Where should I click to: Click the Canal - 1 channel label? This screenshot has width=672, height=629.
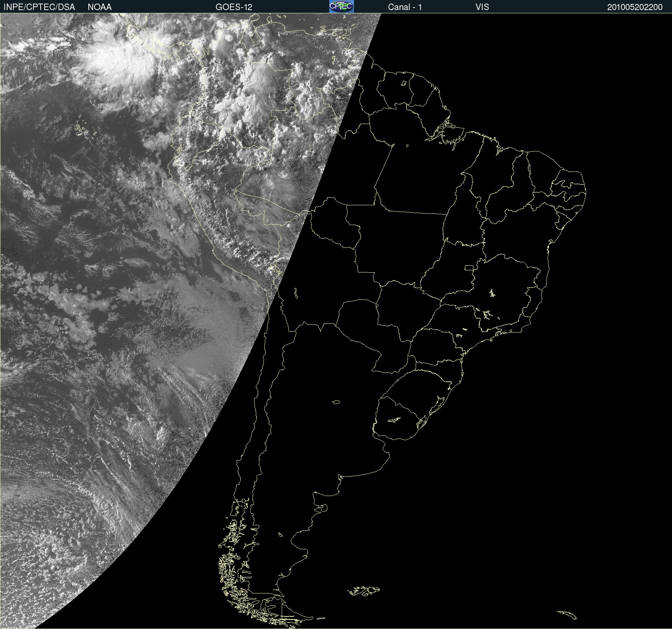pyautogui.click(x=405, y=7)
